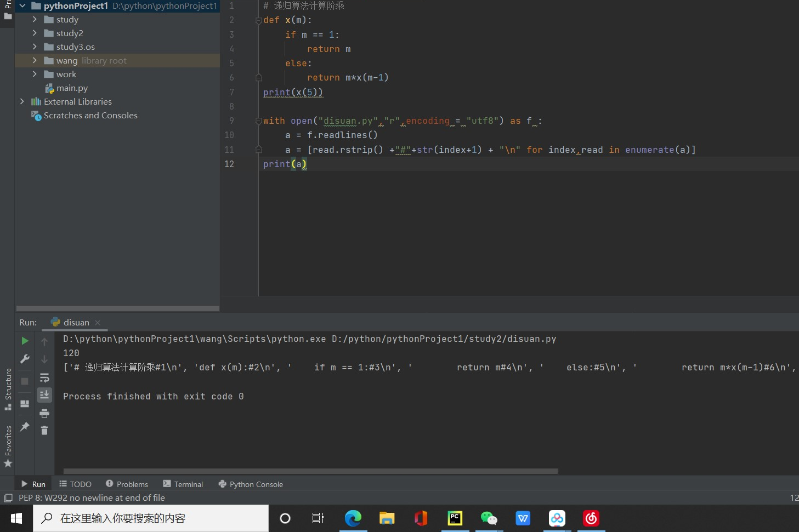Open WeChat from taskbar
This screenshot has height=532, width=799.
click(489, 518)
